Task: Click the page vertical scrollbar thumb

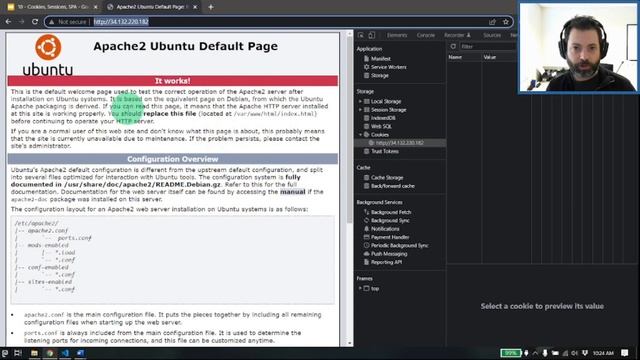Action: pyautogui.click(x=349, y=131)
